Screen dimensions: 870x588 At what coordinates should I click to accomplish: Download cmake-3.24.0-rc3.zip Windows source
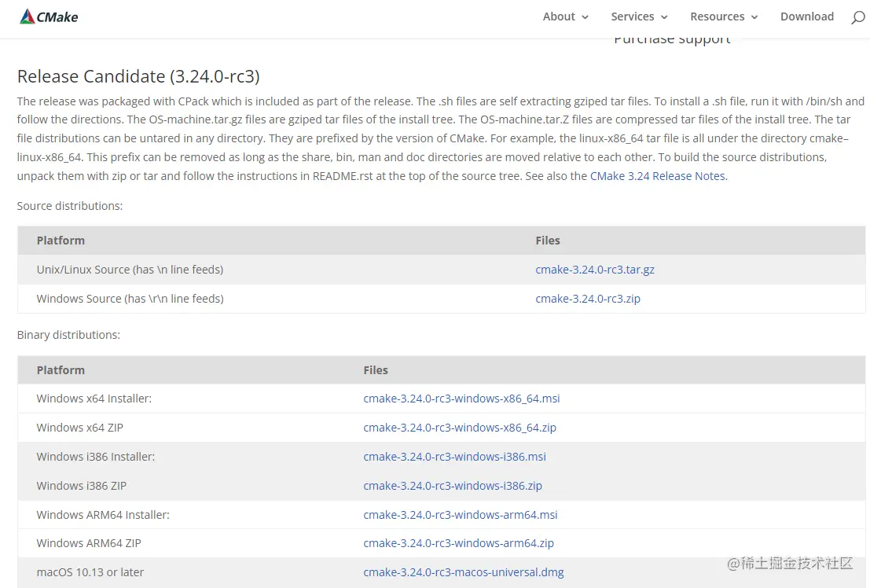pos(587,299)
